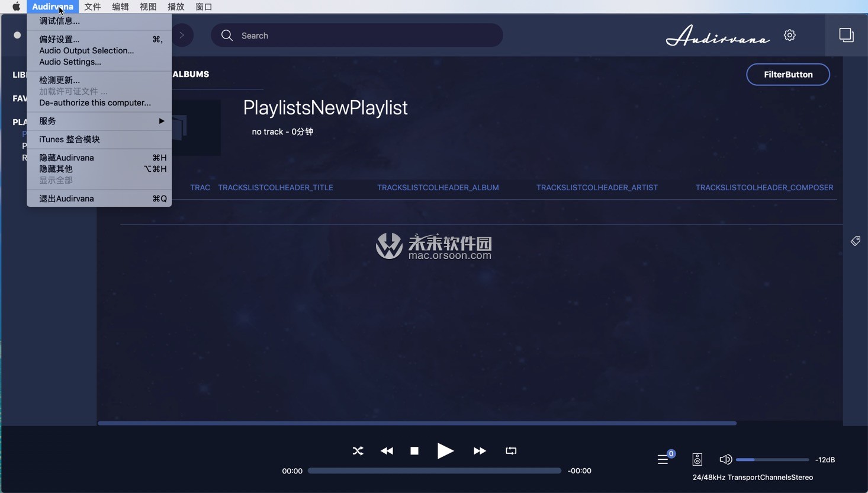Mute using the volume speaker icon
Image resolution: width=868 pixels, height=493 pixels.
coord(725,459)
